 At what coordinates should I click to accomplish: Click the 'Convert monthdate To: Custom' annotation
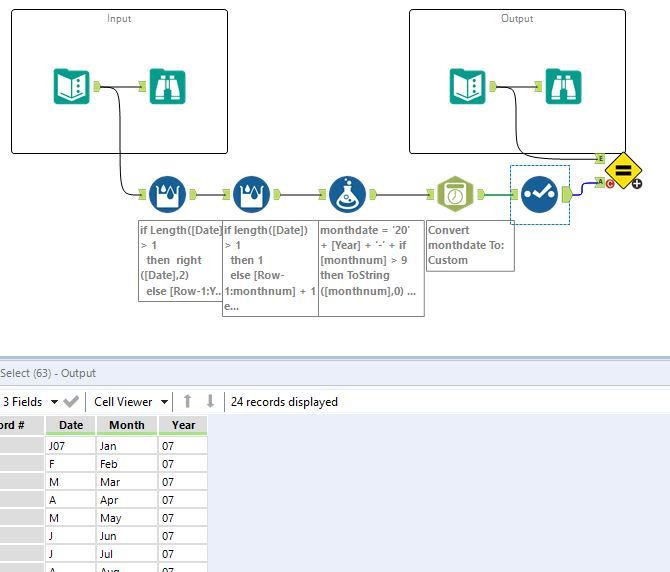[x=470, y=245]
